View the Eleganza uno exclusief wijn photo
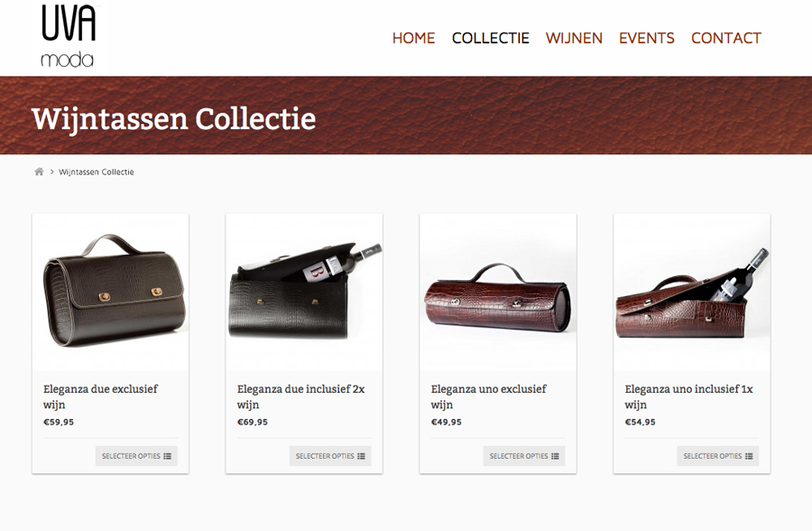 click(x=498, y=293)
